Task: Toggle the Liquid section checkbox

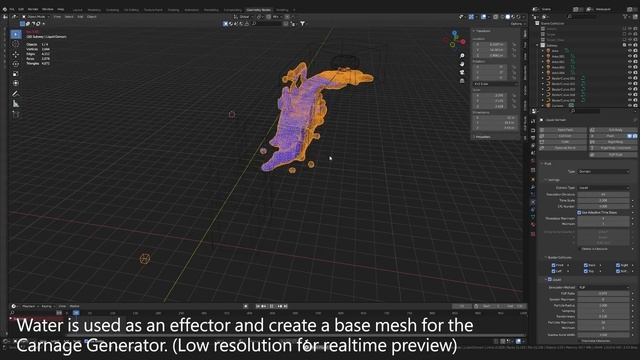Action: [x=550, y=280]
